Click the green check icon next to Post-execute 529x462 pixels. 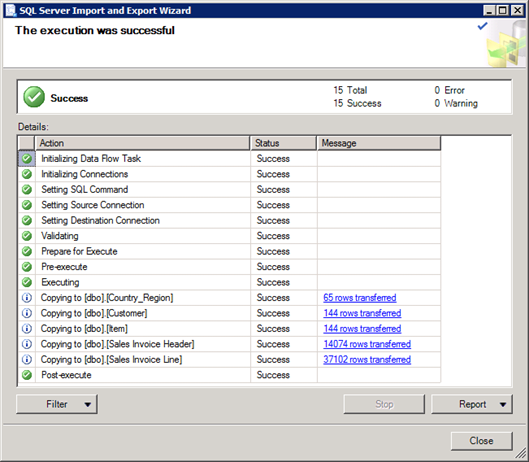coord(27,375)
